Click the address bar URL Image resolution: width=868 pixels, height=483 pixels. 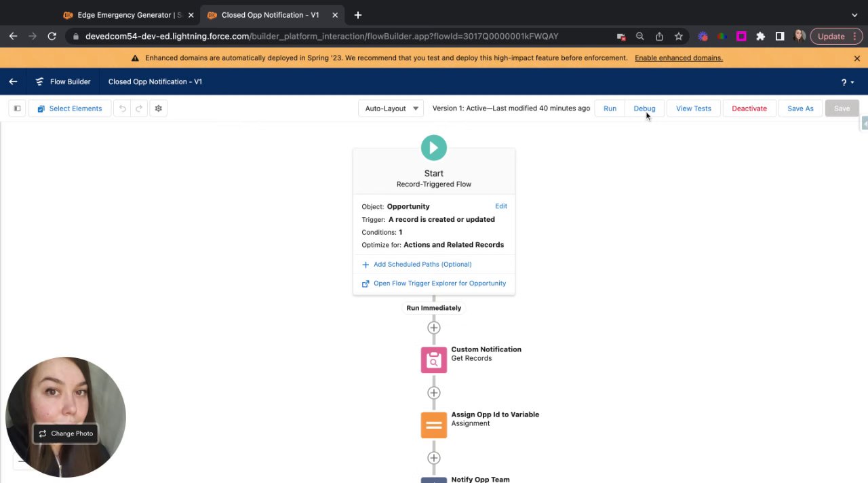click(x=321, y=37)
